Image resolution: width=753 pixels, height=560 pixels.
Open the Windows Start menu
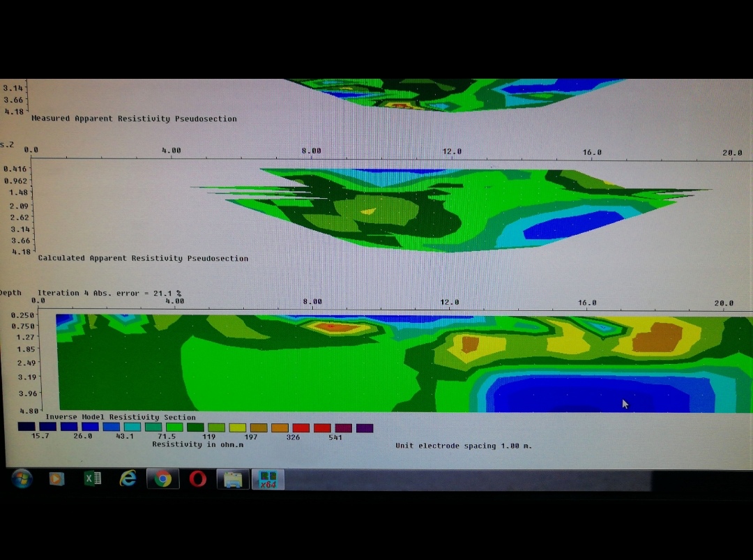22,479
